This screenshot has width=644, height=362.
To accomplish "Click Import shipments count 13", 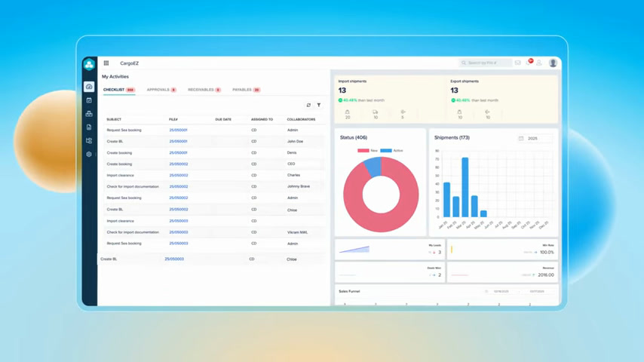I will (342, 90).
